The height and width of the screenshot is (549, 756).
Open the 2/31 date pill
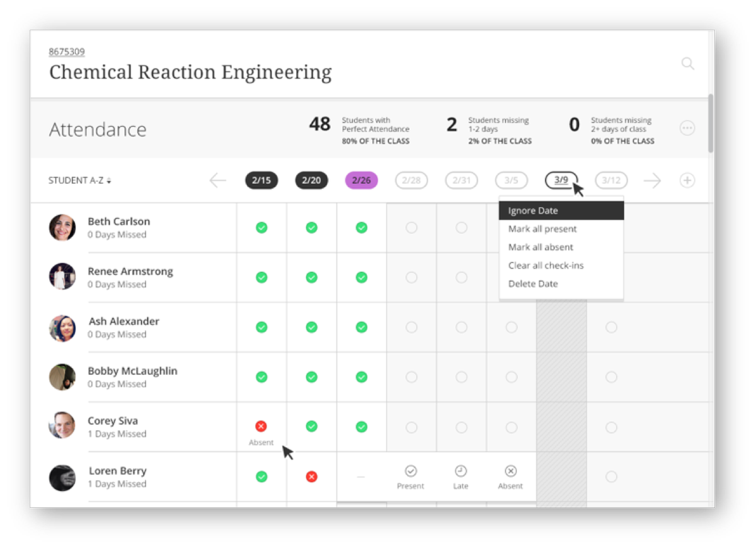pos(461,181)
